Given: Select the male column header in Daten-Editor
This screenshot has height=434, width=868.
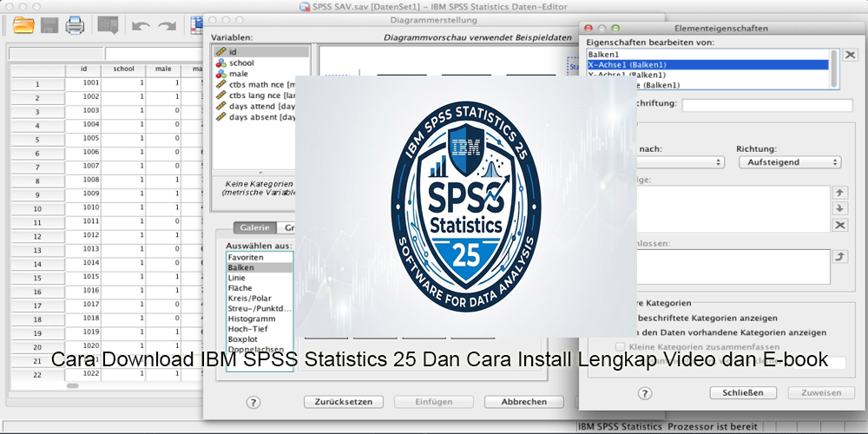Looking at the screenshot, I should tap(163, 69).
